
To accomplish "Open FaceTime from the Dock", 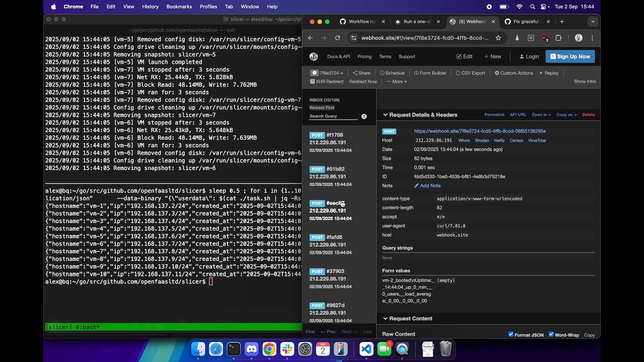I will coord(384,348).
